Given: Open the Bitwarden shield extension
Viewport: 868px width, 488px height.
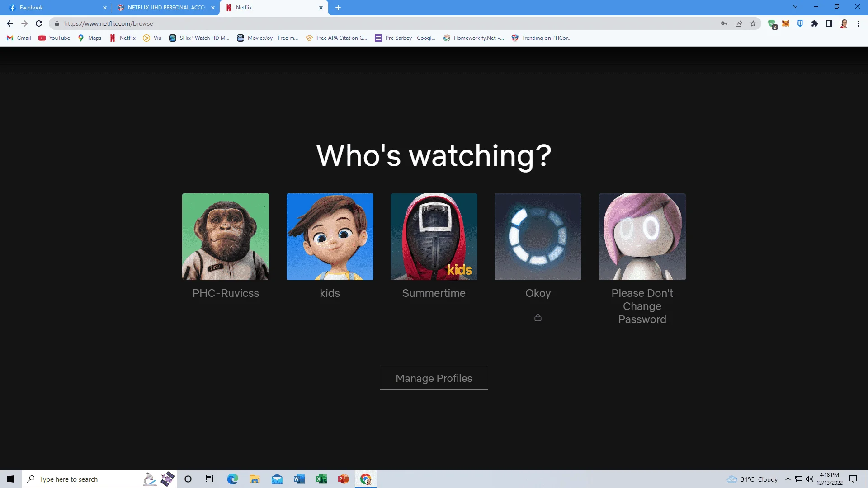Looking at the screenshot, I should point(800,23).
